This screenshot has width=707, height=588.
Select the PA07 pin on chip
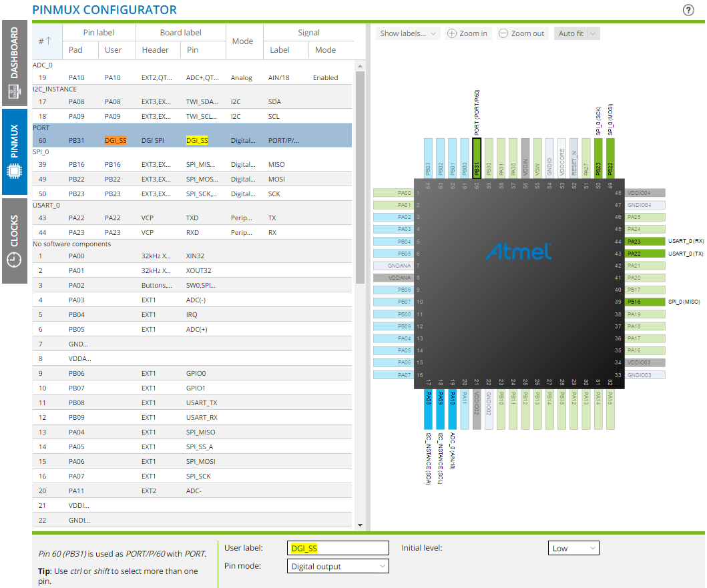click(393, 374)
